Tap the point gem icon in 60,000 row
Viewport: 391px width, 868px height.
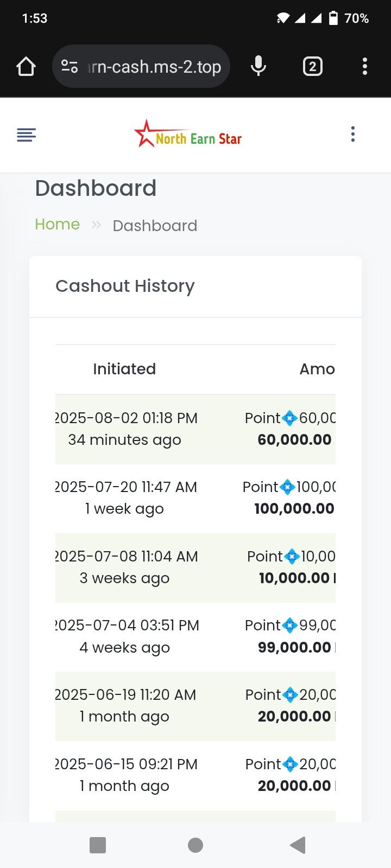click(290, 418)
